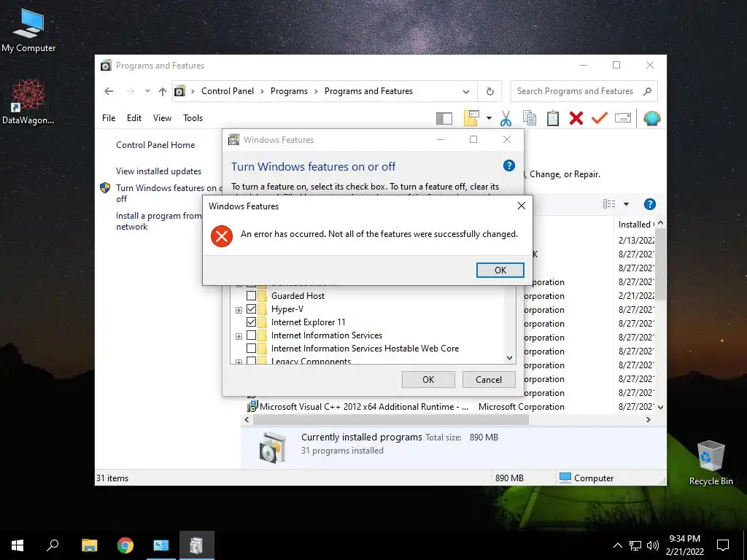Click OK in the error dialog
Viewport: 747px width, 560px height.
tap(500, 270)
